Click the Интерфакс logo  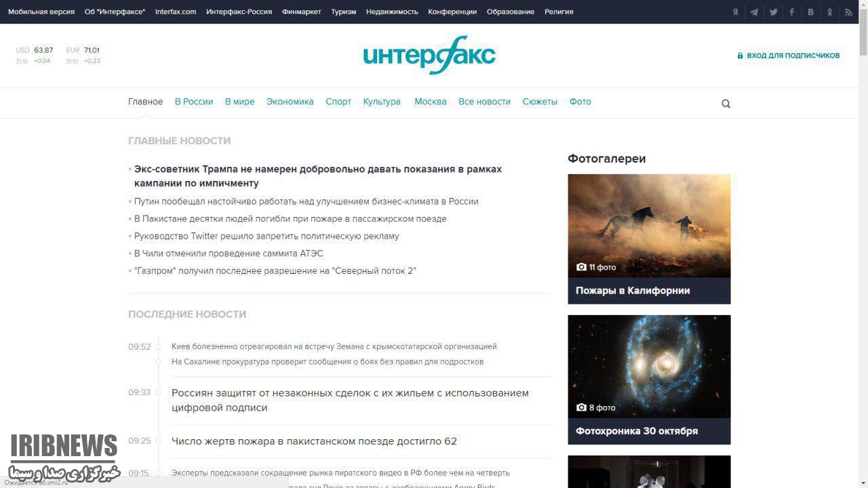point(429,56)
